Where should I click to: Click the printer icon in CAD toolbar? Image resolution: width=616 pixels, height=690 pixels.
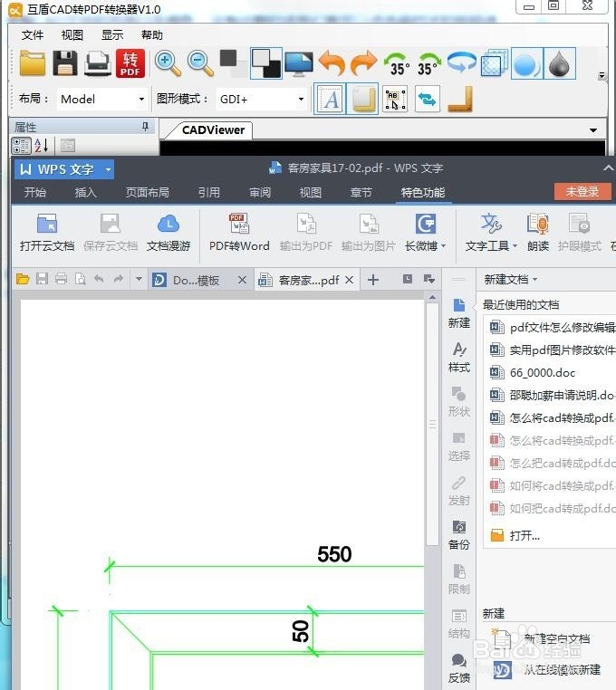[97, 63]
